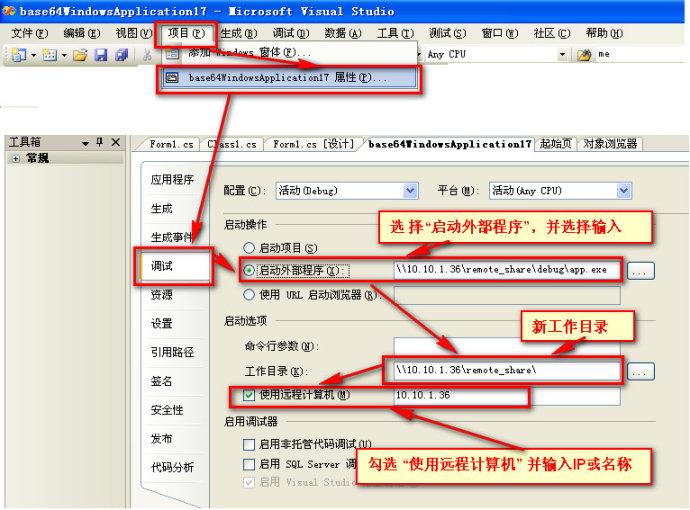This screenshot has width=690, height=510.
Task: Switch to the 起始页 tab
Action: (556, 144)
